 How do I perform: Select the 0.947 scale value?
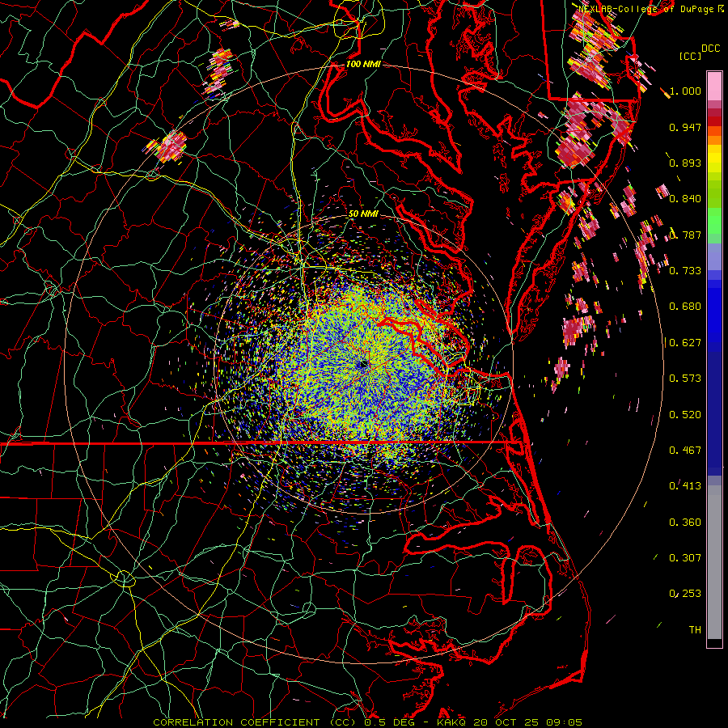685,127
